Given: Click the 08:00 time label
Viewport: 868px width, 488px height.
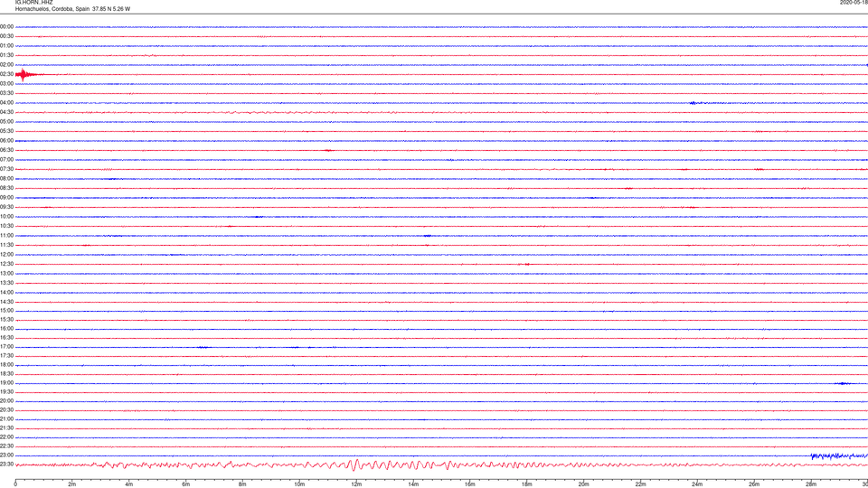Looking at the screenshot, I should [6, 179].
